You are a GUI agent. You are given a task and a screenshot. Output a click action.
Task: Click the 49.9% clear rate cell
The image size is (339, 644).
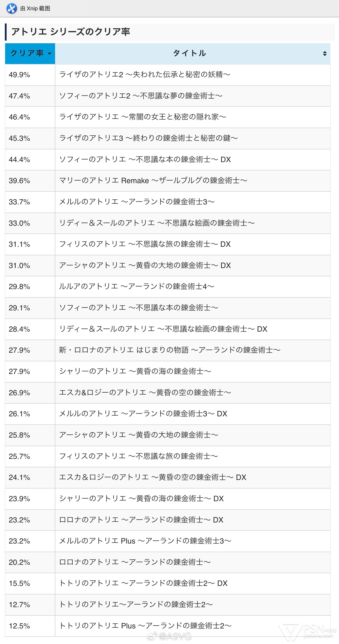pyautogui.click(x=30, y=75)
